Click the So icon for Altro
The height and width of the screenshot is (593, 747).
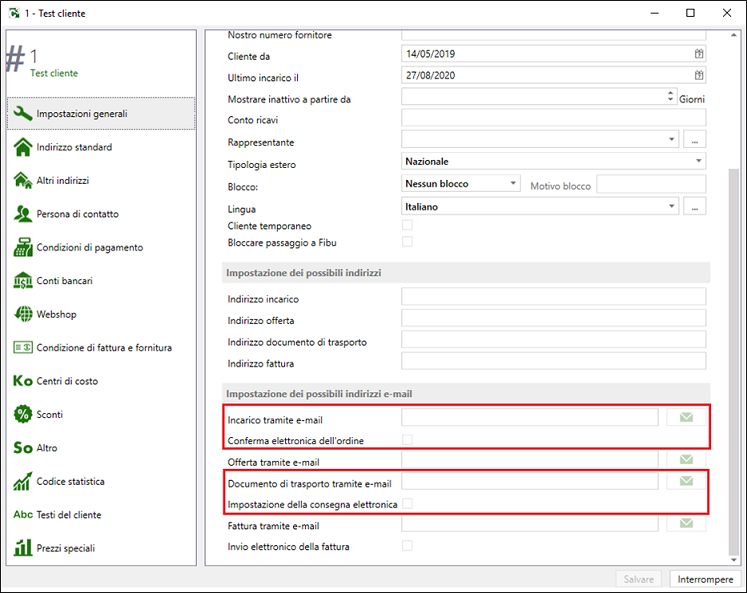pyautogui.click(x=22, y=448)
